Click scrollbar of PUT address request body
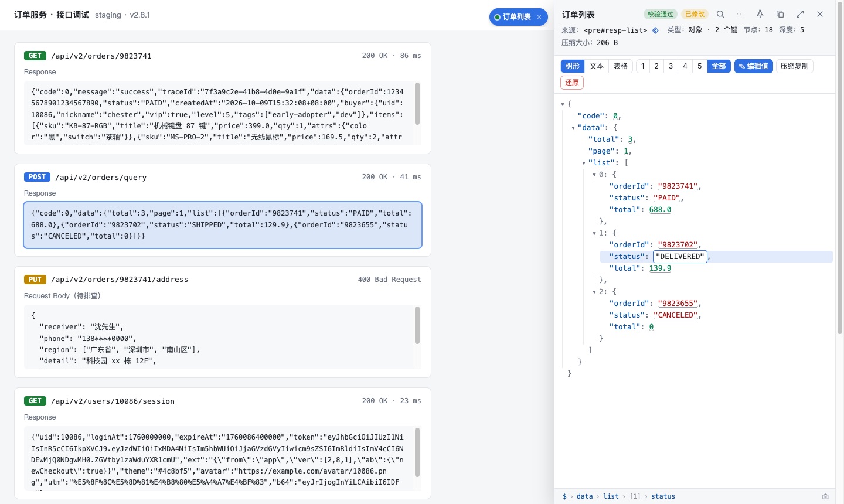The width and height of the screenshot is (844, 504). 417,325
